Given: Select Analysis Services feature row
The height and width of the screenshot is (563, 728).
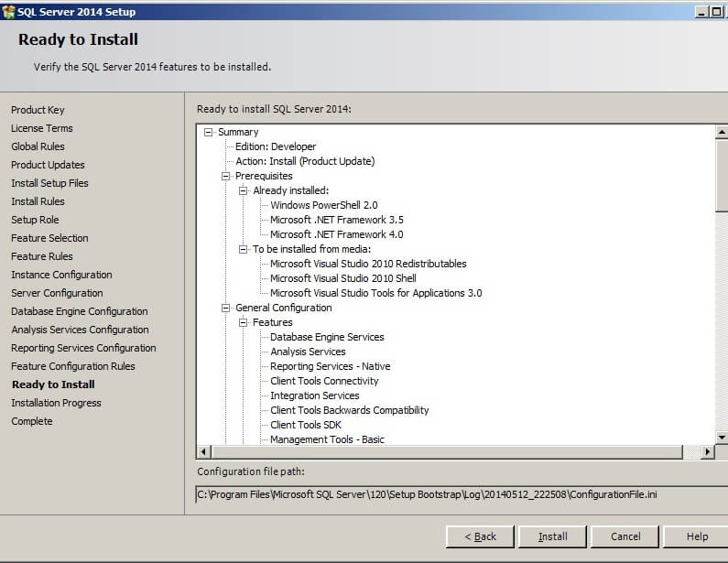Looking at the screenshot, I should point(308,352).
